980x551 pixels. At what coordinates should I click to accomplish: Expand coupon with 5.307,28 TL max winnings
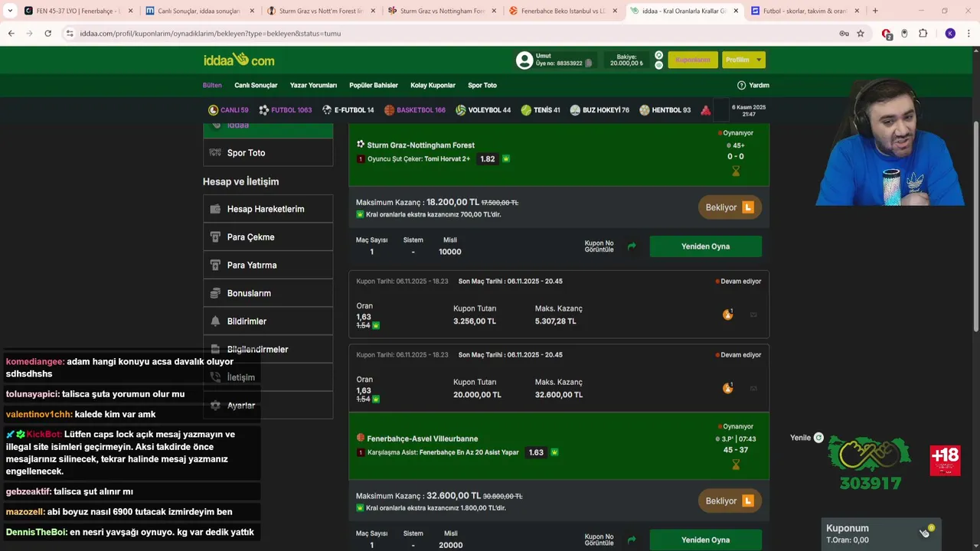(x=559, y=304)
